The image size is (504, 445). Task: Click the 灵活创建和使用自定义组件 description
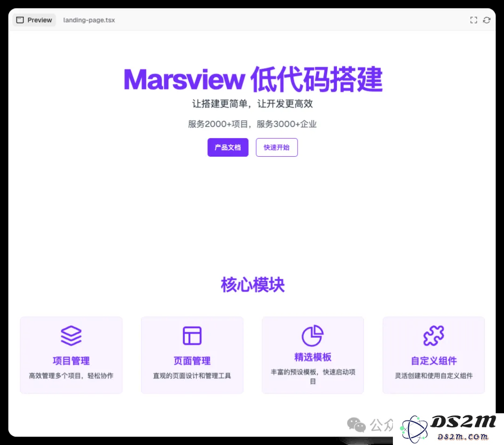434,375
